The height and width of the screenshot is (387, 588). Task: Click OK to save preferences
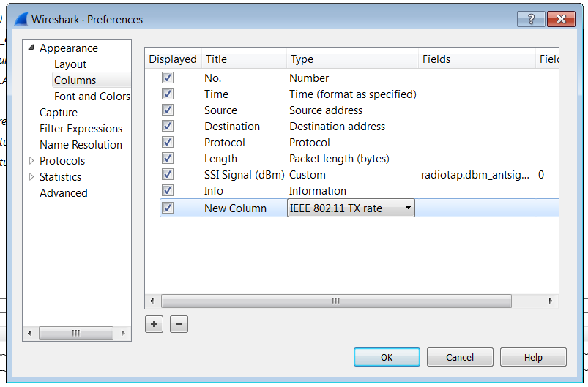point(387,358)
